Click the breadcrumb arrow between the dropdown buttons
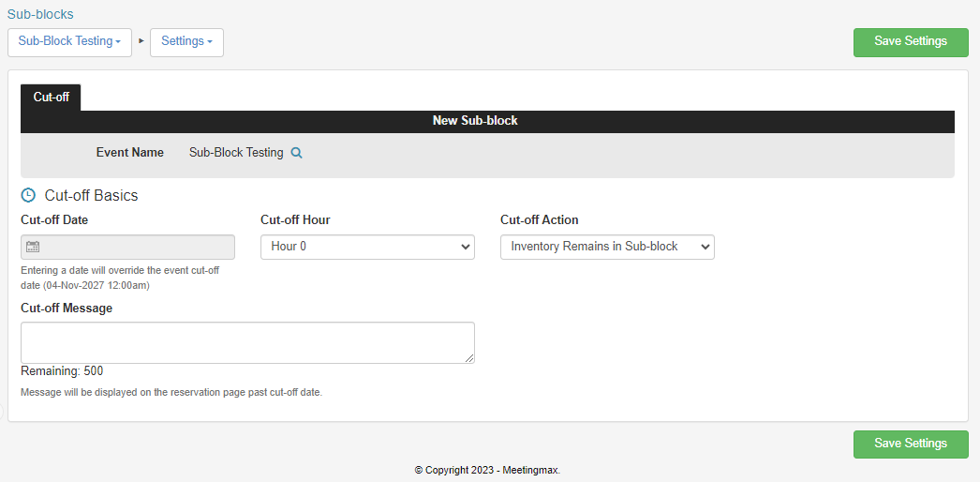Viewport: 980px width, 482px height. (141, 41)
